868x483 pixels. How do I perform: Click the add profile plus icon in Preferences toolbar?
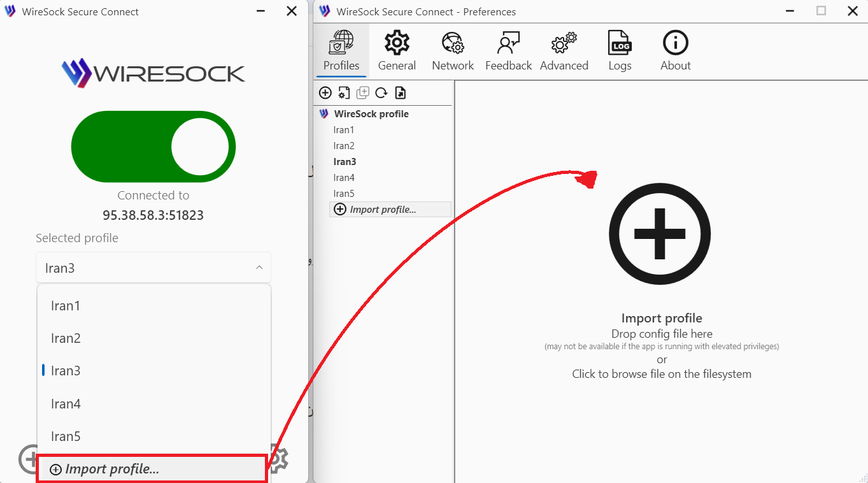coord(325,93)
